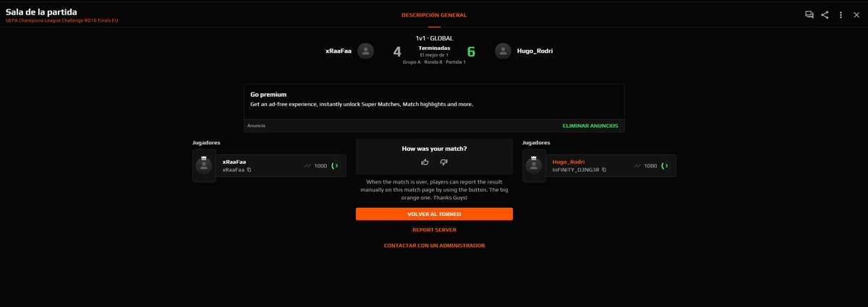Click the 1000 ELO value on Hugo_Rodri's card
Screen dimensions: 868x307
tap(650, 166)
